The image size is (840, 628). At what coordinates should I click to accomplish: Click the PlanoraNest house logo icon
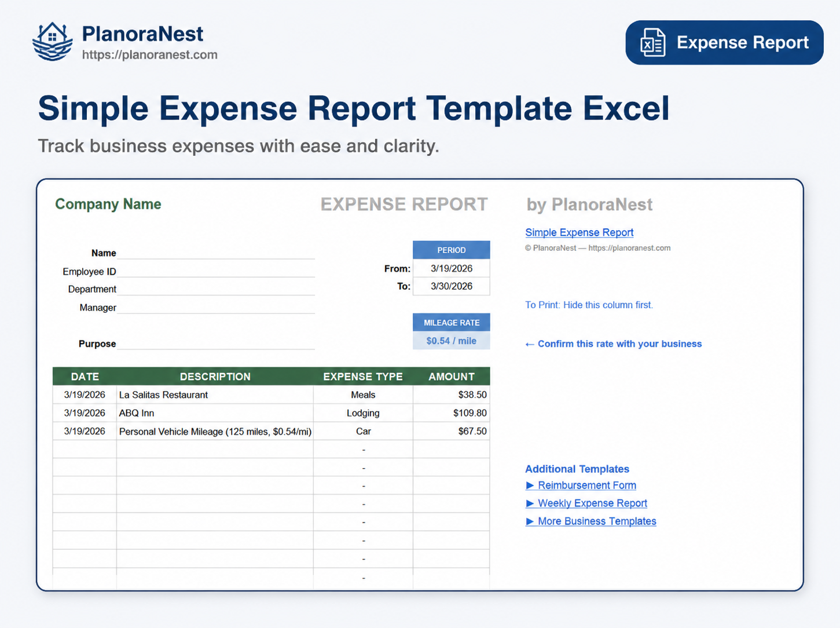(x=53, y=42)
